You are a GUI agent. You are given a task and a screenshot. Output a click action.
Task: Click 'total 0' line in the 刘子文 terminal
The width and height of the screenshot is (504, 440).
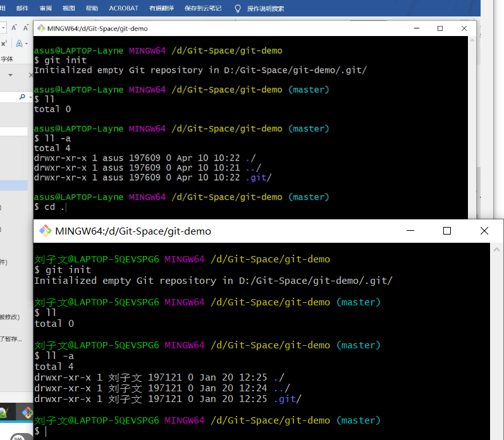pyautogui.click(x=54, y=323)
